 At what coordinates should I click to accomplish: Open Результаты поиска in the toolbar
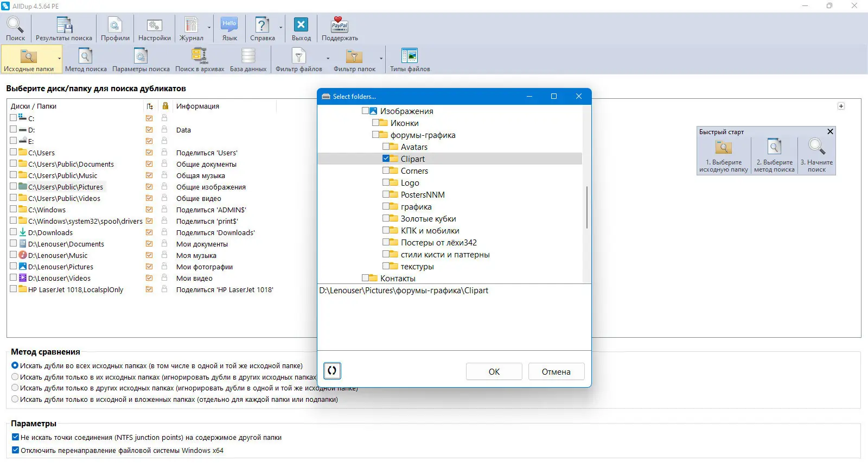64,29
